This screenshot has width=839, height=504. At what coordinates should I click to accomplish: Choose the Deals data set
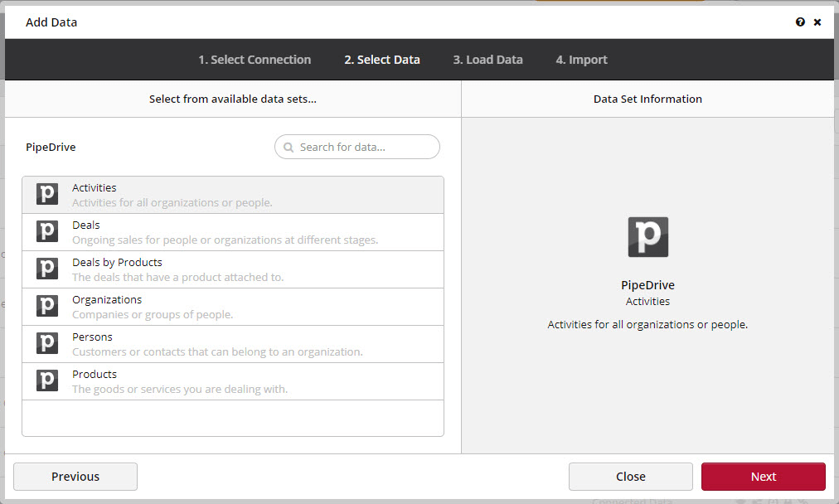(233, 232)
